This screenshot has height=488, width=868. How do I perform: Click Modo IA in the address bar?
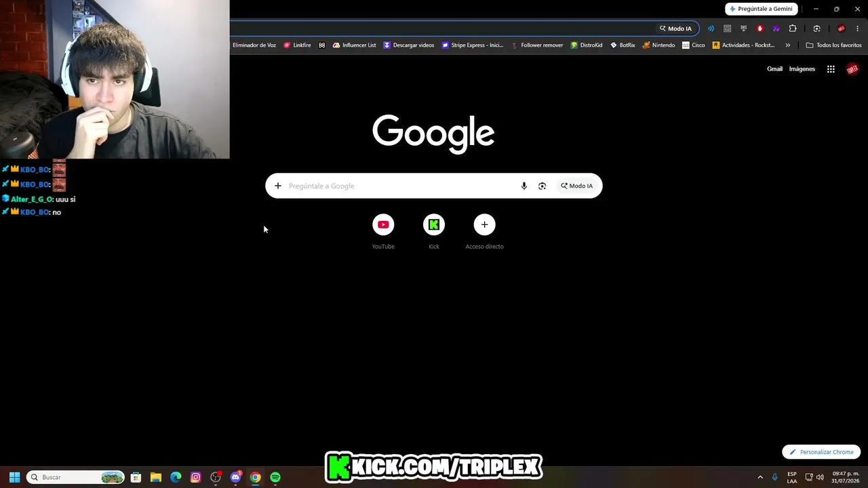tap(675, 28)
